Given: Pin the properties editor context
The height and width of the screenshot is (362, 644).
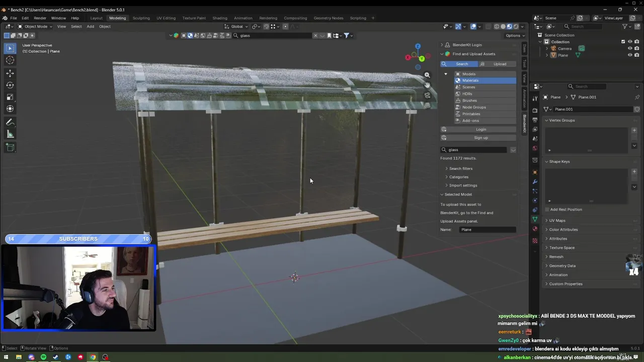Looking at the screenshot, I should 637,97.
